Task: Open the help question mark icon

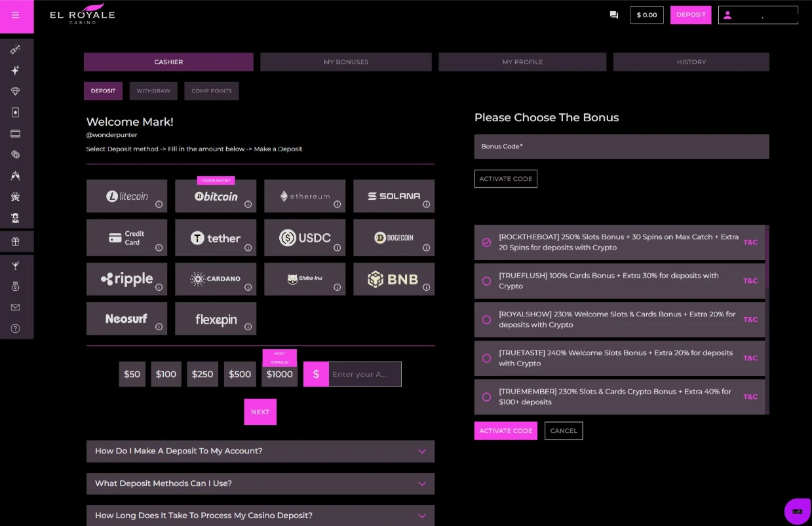Action: pyautogui.click(x=15, y=329)
